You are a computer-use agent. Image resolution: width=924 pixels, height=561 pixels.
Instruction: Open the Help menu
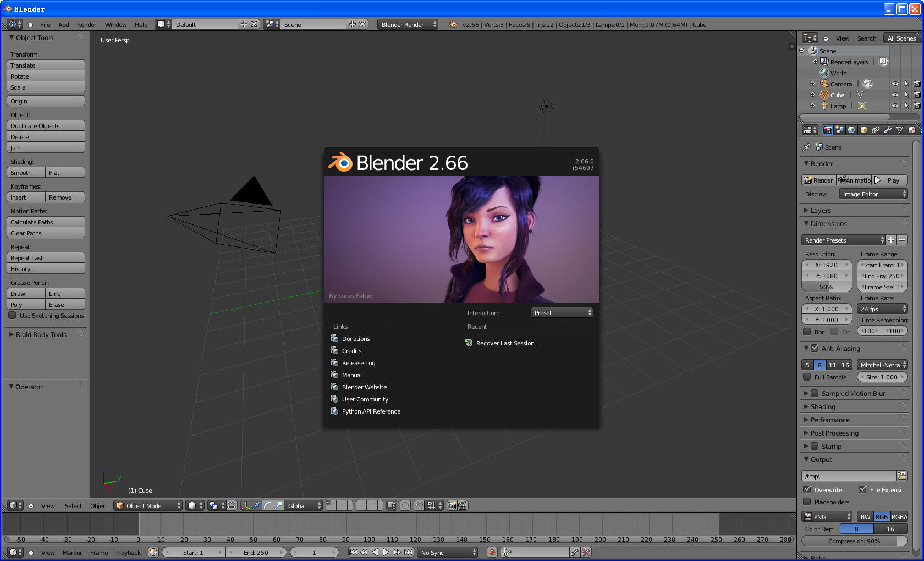141,24
